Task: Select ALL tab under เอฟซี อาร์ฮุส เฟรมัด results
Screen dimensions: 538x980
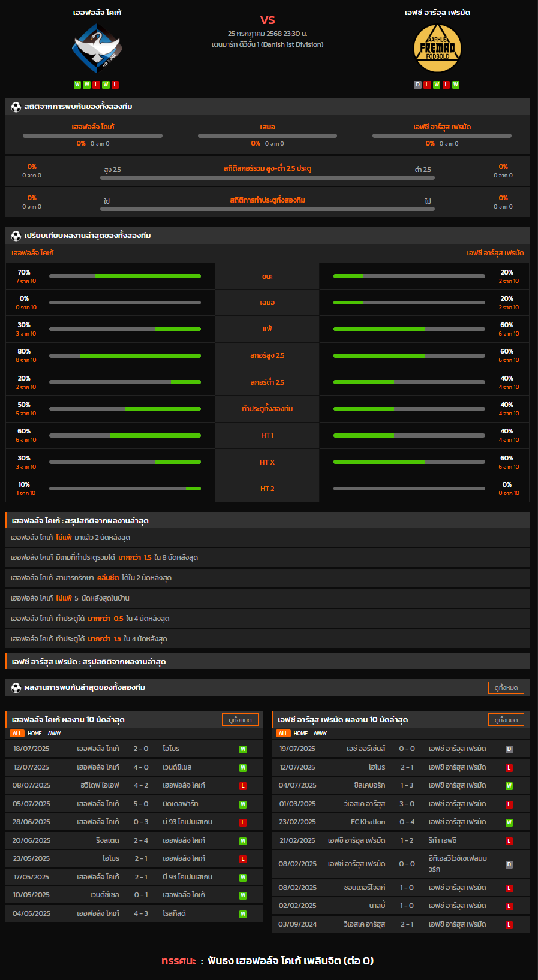Action: pos(283,734)
